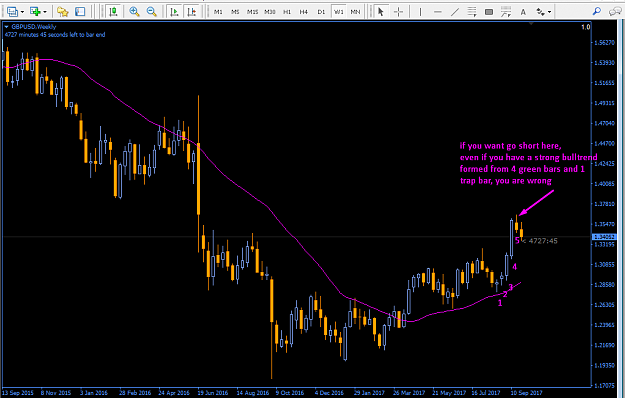Select the magenta annotation text object
This screenshot has width=625, height=398.
528,163
